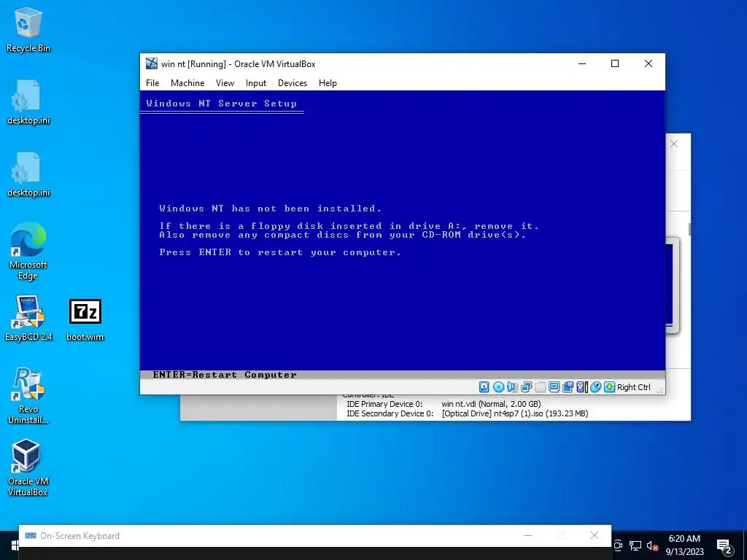This screenshot has height=560, width=747.
Task: Close the win nt VirtualBox window
Action: tap(649, 64)
